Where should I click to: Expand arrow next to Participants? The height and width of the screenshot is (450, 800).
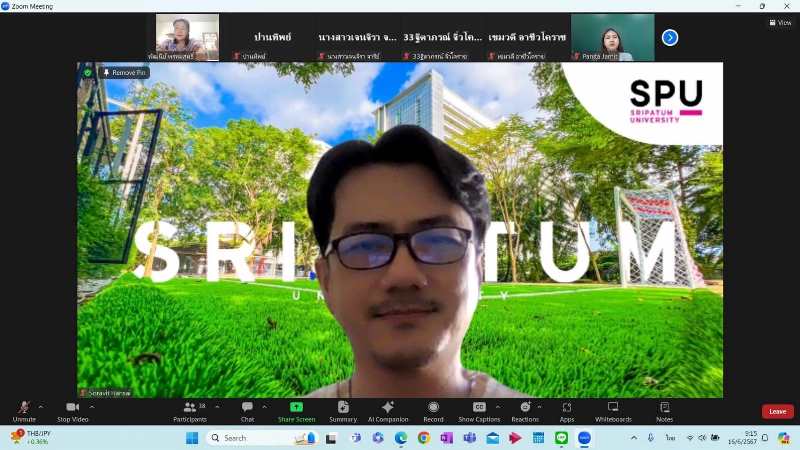click(x=217, y=407)
